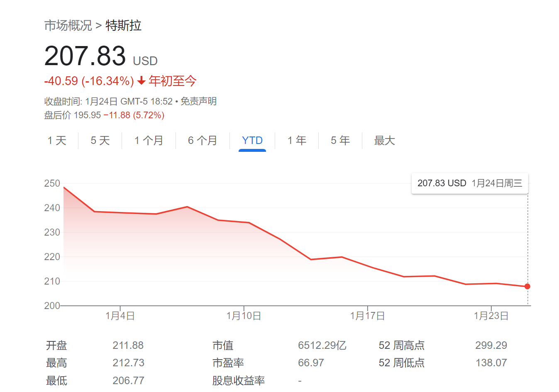The image size is (559, 392).
Task: Select the 6 个月 time range
Action: 203,141
